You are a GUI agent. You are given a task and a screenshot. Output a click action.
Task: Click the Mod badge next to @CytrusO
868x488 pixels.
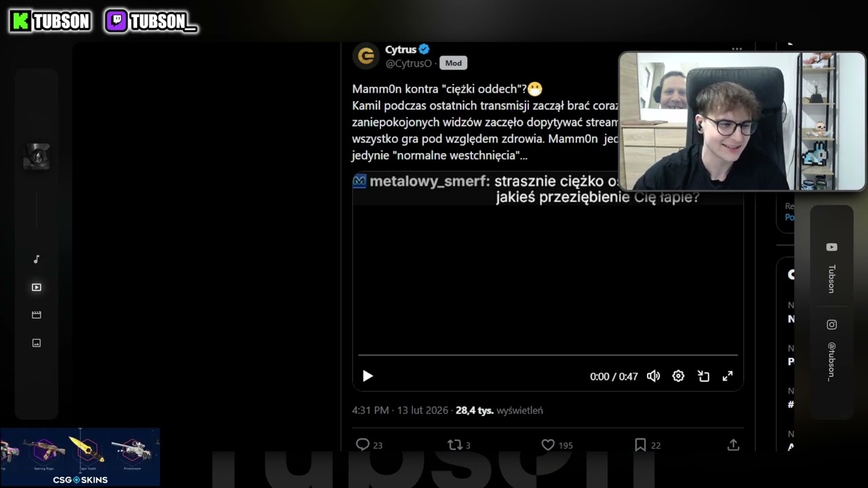point(454,63)
